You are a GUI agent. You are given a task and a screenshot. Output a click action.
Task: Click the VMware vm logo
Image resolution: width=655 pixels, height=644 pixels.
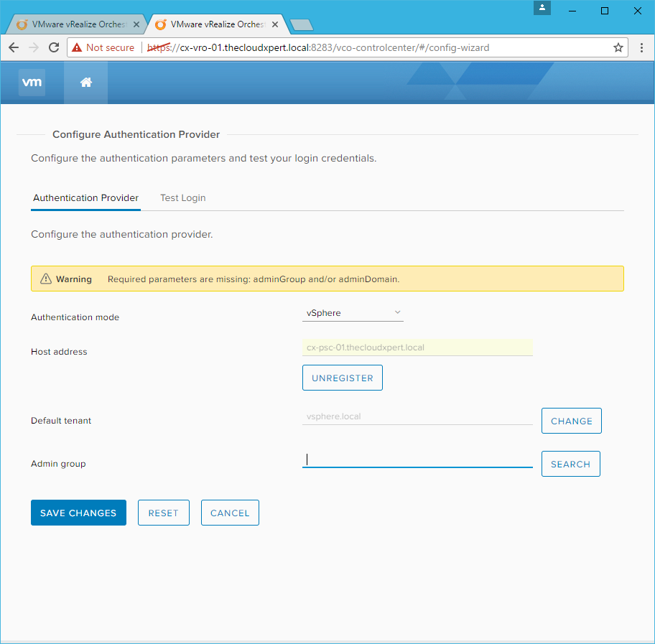[x=32, y=83]
